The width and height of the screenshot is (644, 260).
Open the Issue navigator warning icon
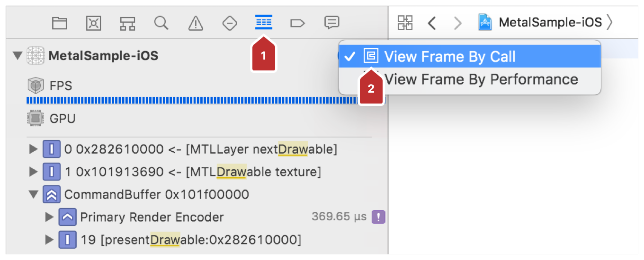point(196,23)
